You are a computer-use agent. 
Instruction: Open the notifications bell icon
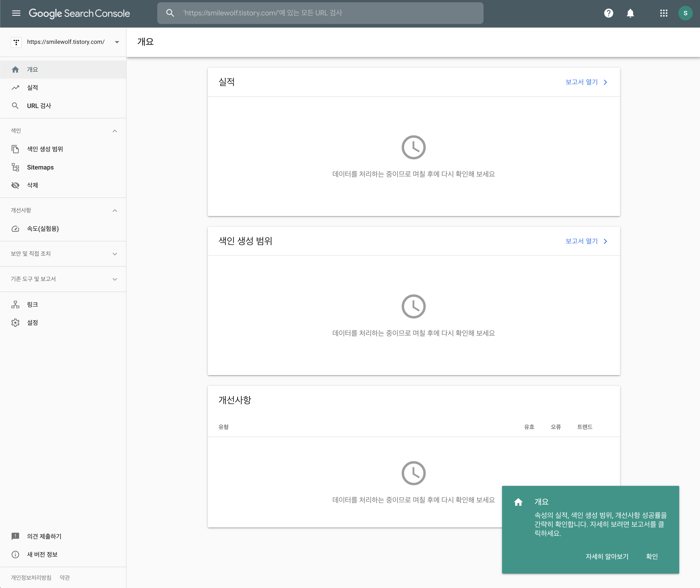coord(630,13)
